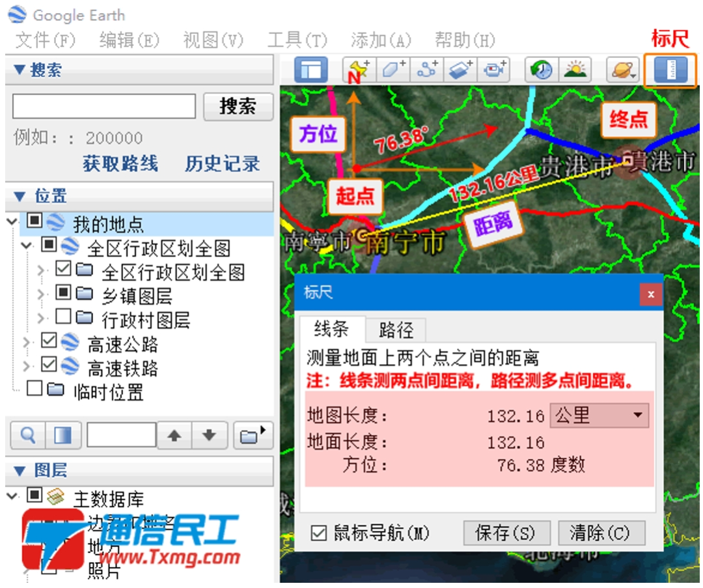Image resolution: width=703 pixels, height=588 pixels.
Task: Click the folder icon of 临时位置
Action: point(55,389)
